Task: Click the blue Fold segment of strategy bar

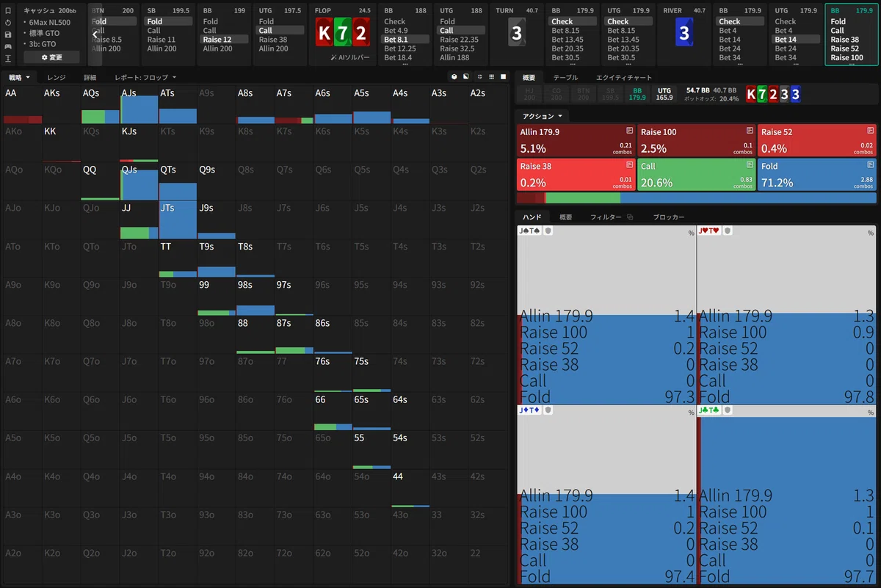Action: tap(748, 197)
